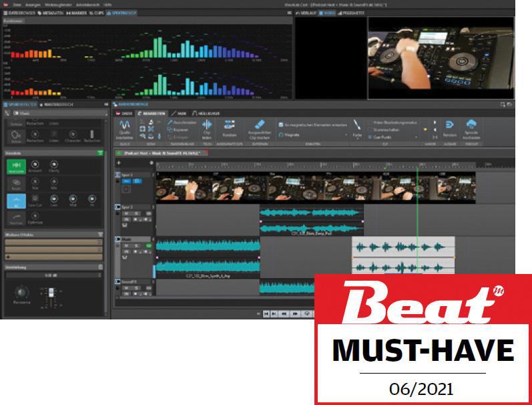Click the fast-forward transport button
The width and height of the screenshot is (532, 405).
click(296, 313)
